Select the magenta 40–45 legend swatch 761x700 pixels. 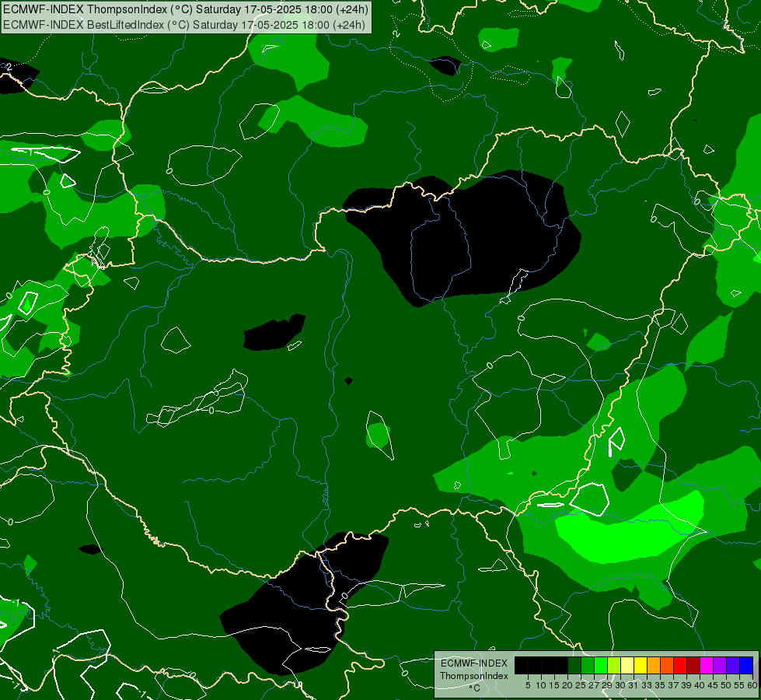707,665
